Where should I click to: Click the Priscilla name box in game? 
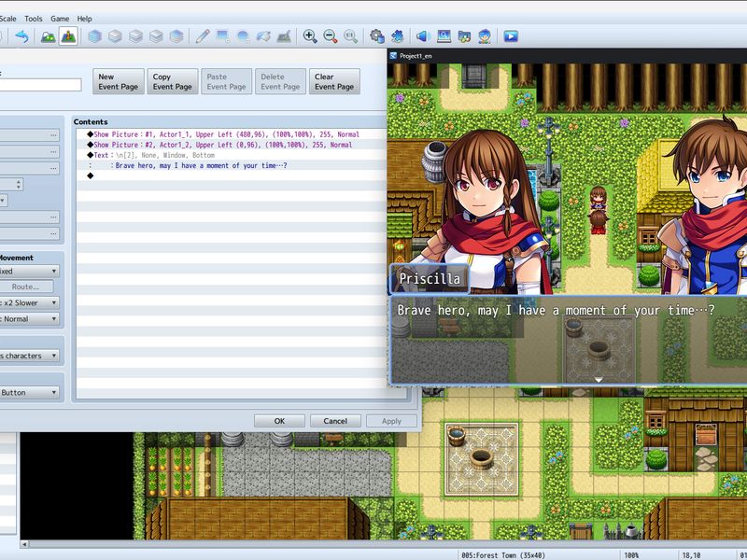click(x=430, y=278)
